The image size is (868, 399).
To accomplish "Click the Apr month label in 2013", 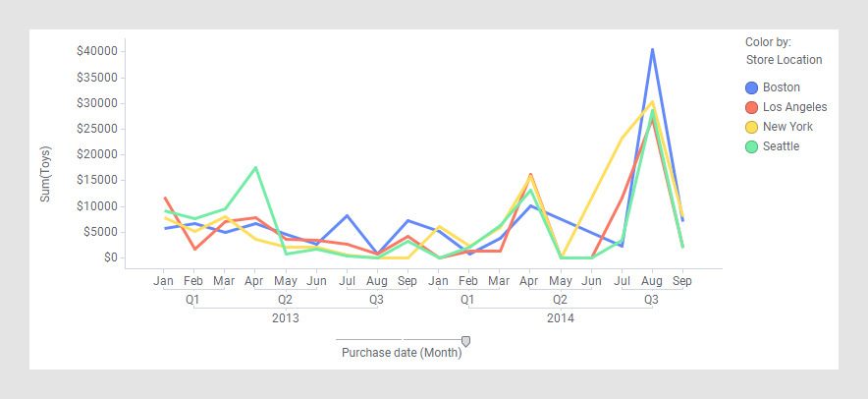I will (254, 281).
